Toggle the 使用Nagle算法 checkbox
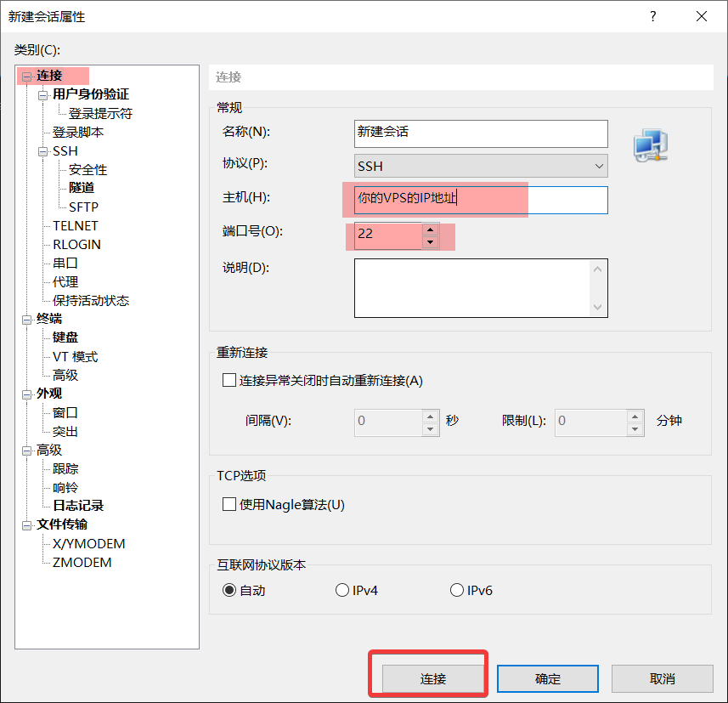Screen dimensions: 728x703 pos(229,504)
